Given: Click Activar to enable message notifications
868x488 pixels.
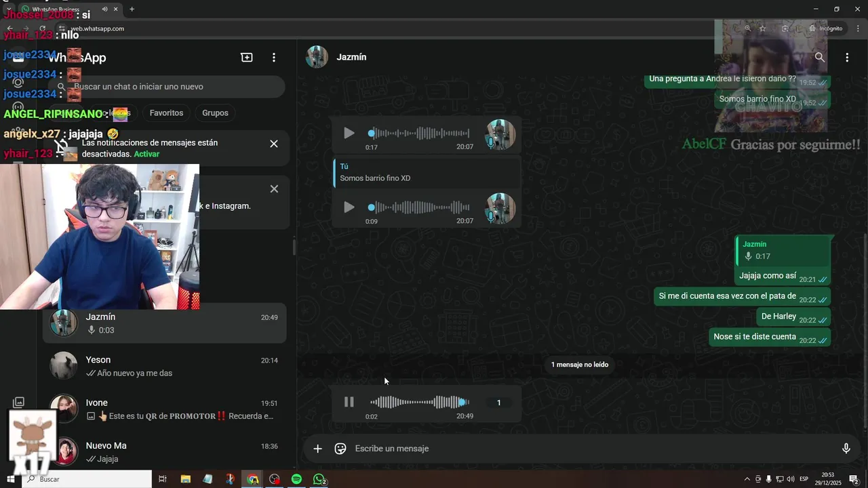Looking at the screenshot, I should tap(146, 155).
